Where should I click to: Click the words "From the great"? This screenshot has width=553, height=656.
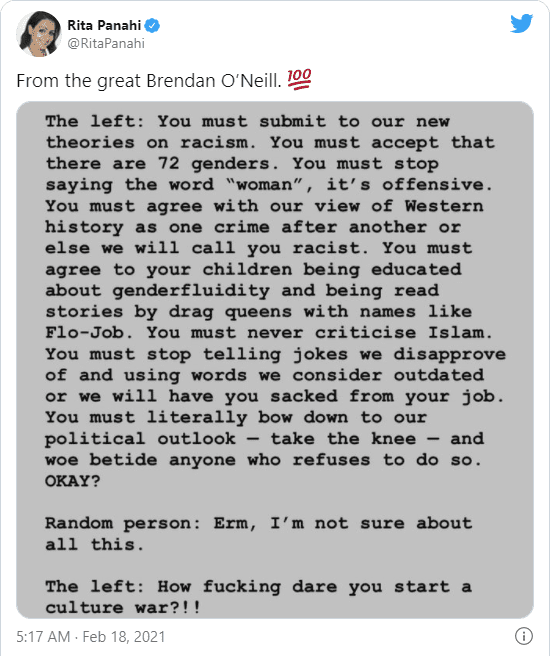[79, 81]
